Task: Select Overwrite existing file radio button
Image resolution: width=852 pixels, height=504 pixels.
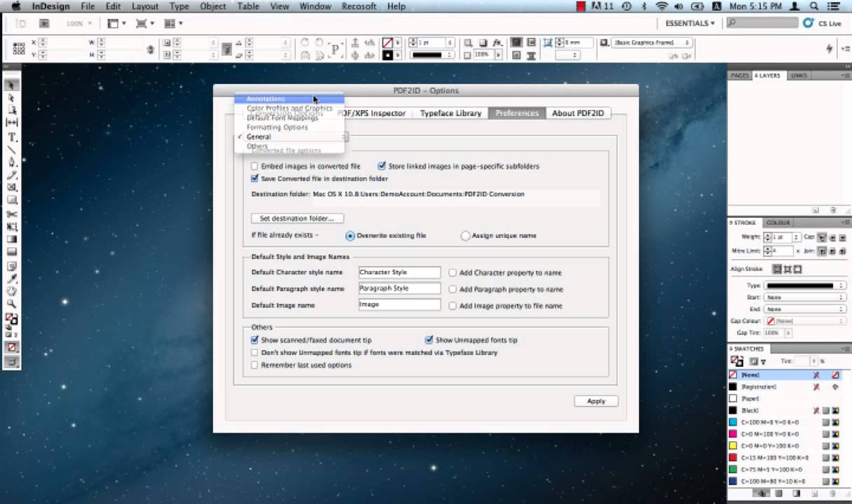Action: tap(350, 236)
